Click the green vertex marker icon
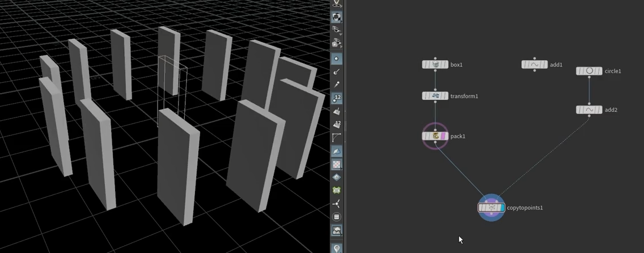This screenshot has height=253, width=644. [x=336, y=191]
